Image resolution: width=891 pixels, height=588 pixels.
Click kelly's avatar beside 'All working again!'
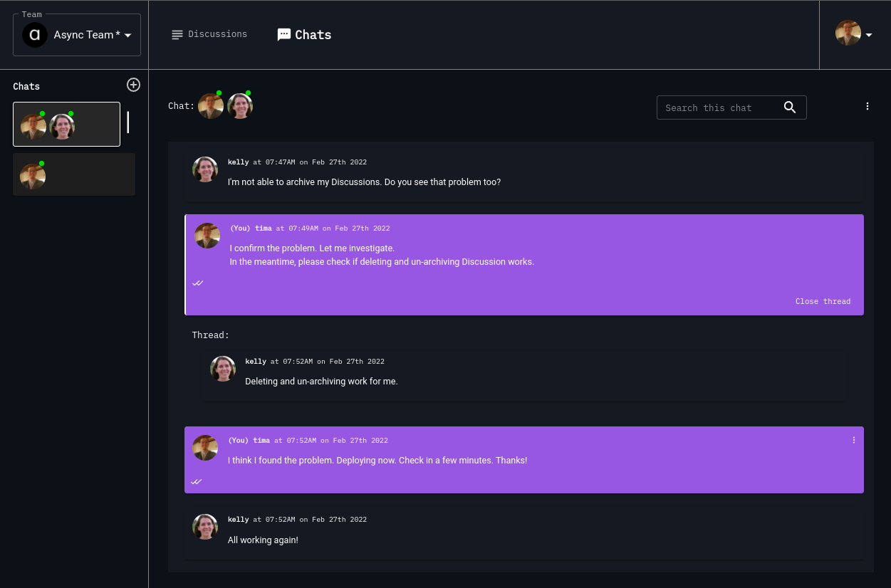tap(205, 527)
